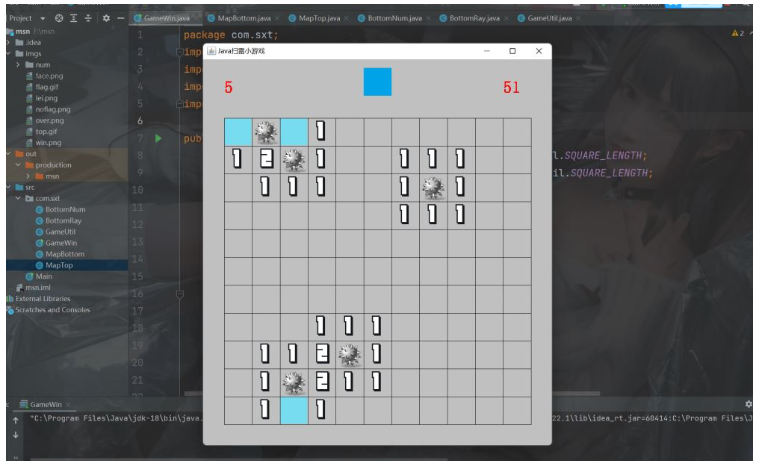
Task: Click the covered blue cell in the bottom row
Action: 294,410
